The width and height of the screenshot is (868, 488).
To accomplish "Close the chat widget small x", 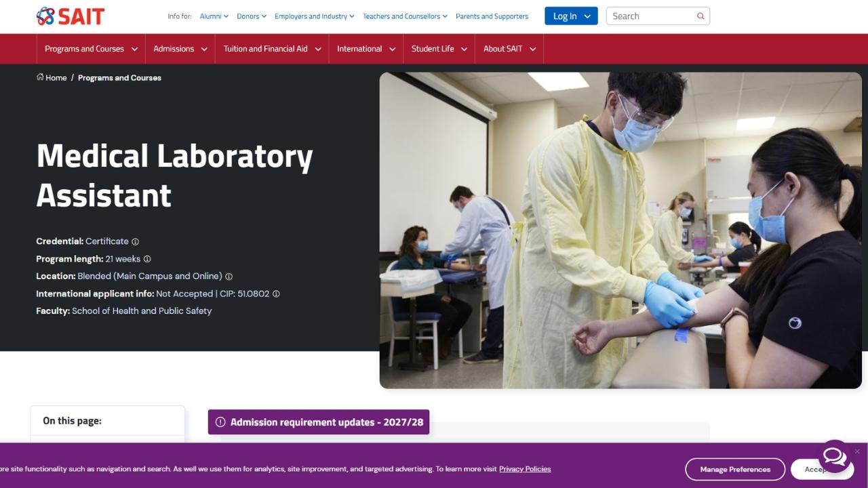I will [857, 451].
